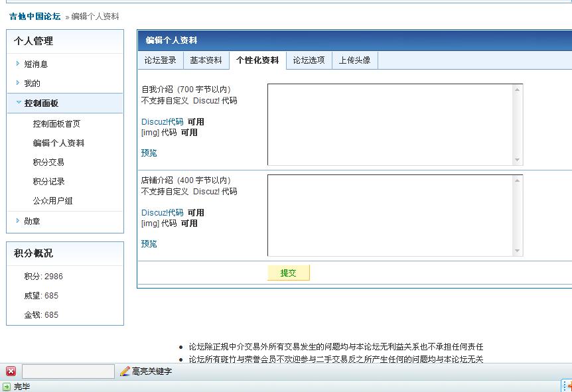Image resolution: width=572 pixels, height=392 pixels.
Task: Focus the 店铺介绍 text area
Action: coord(390,215)
